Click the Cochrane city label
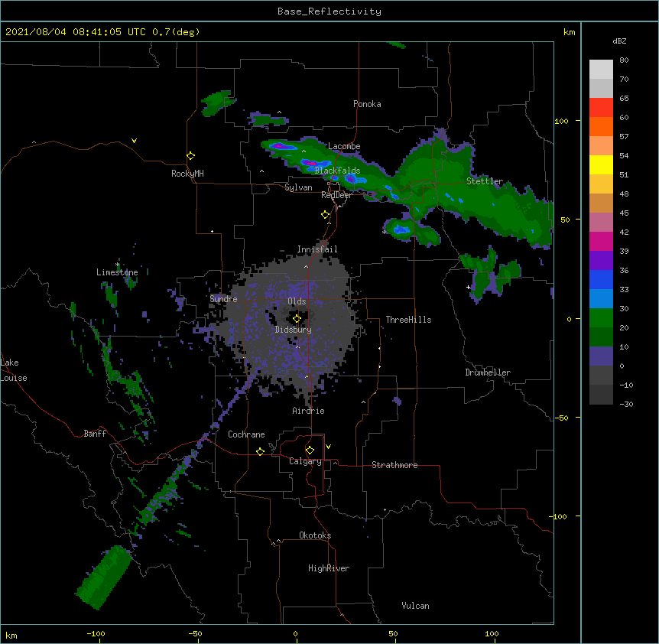Image resolution: width=659 pixels, height=644 pixels. [x=246, y=434]
